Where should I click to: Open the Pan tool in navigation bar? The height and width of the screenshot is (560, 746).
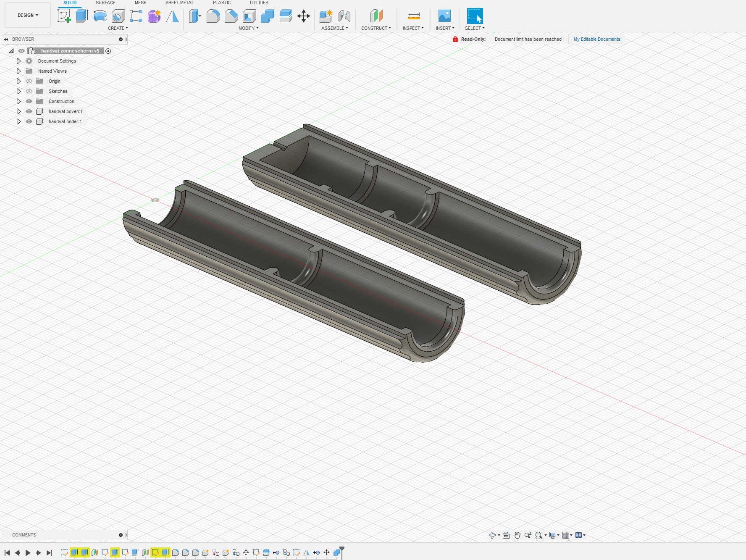517,535
